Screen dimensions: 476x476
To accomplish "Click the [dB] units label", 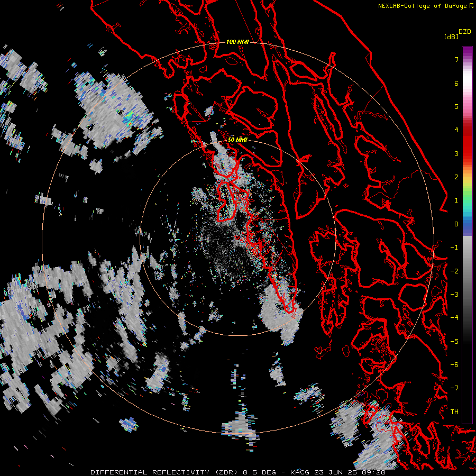I will tap(451, 36).
